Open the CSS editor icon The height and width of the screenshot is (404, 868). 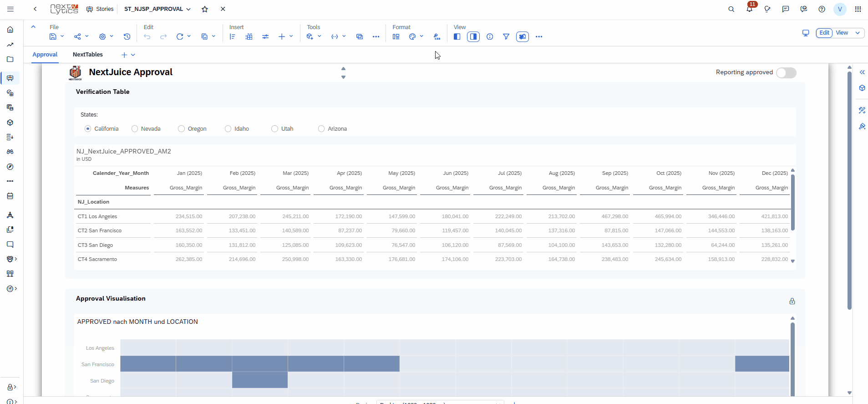tap(437, 36)
